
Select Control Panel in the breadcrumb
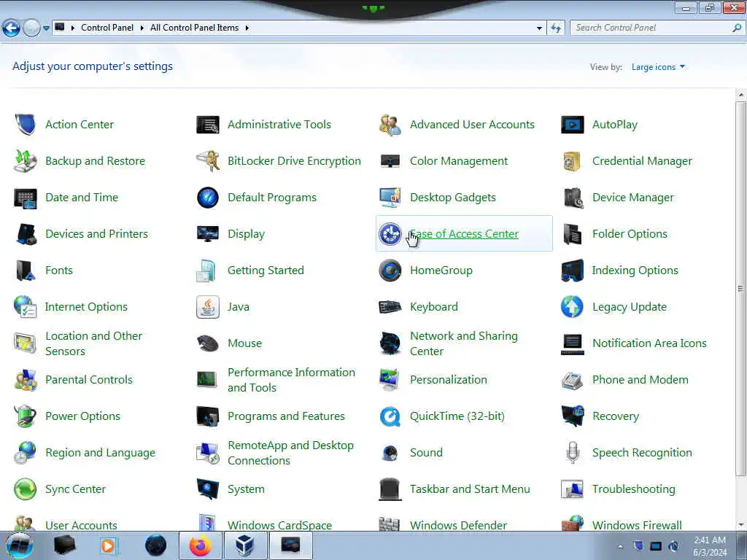point(107,28)
